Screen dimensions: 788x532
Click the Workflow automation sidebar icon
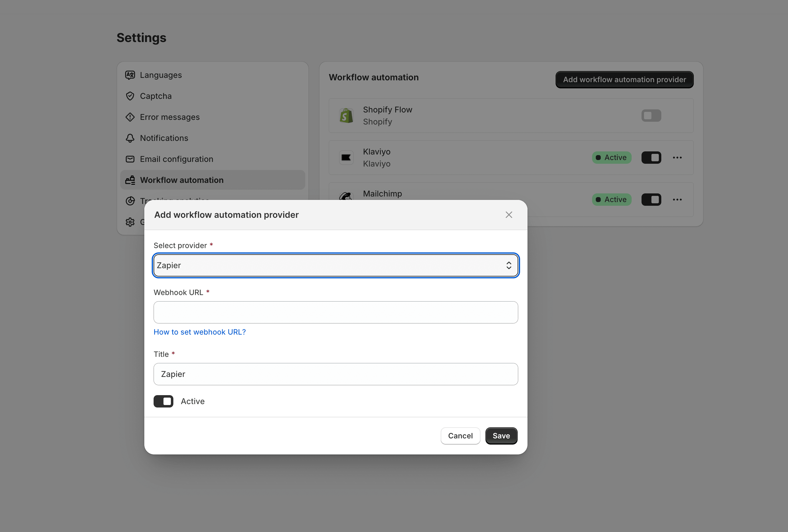(130, 180)
